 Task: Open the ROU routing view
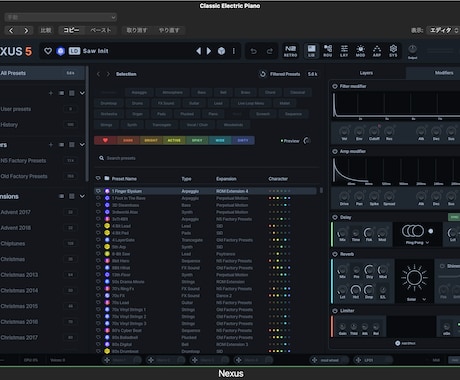328,51
